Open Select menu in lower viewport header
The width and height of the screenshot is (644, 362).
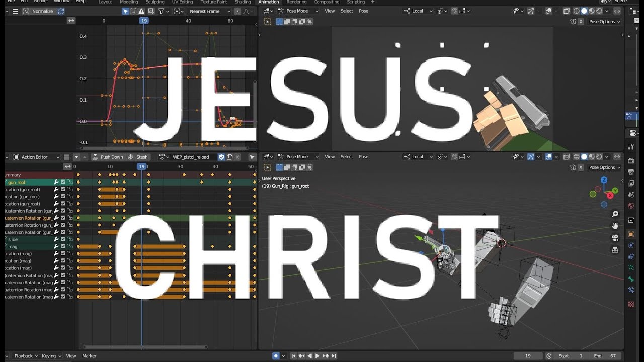(x=347, y=157)
